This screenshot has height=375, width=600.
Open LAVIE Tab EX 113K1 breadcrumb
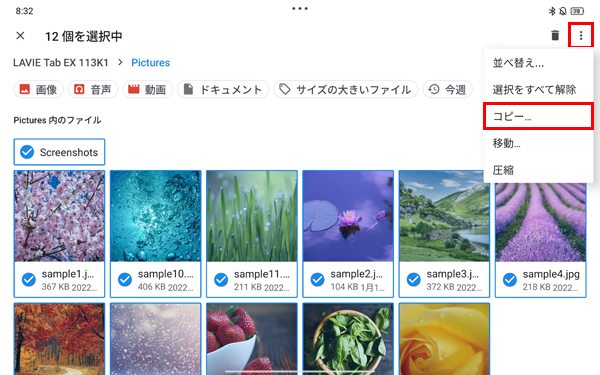(x=61, y=62)
